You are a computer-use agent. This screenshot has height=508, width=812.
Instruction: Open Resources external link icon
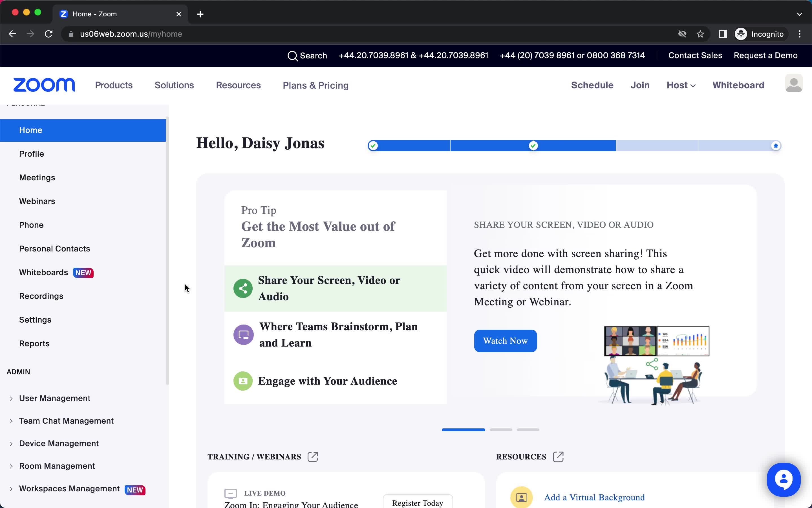coord(558,457)
